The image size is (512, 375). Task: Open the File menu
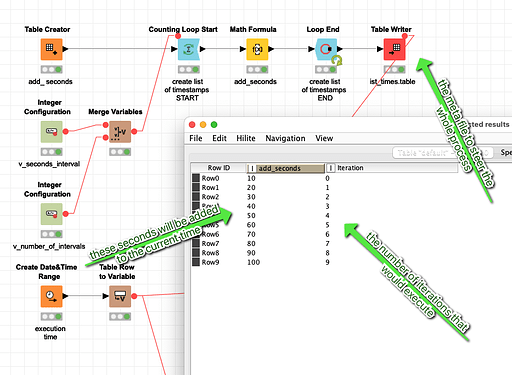196,138
